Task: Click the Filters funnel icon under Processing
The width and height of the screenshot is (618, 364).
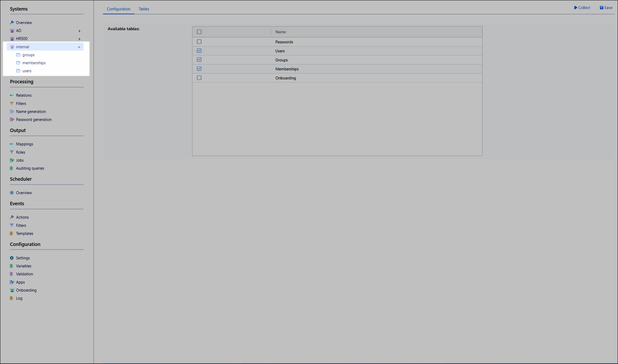Action: tap(12, 104)
